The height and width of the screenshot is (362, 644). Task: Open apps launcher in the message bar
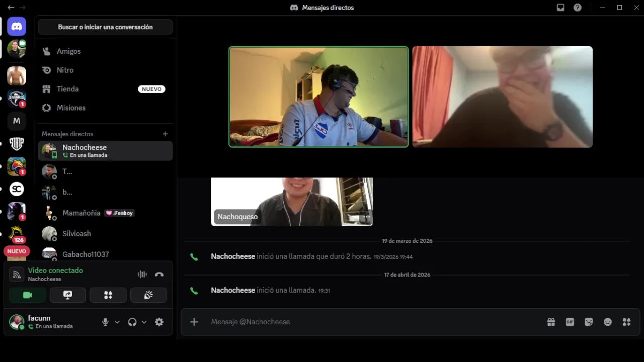(x=626, y=322)
